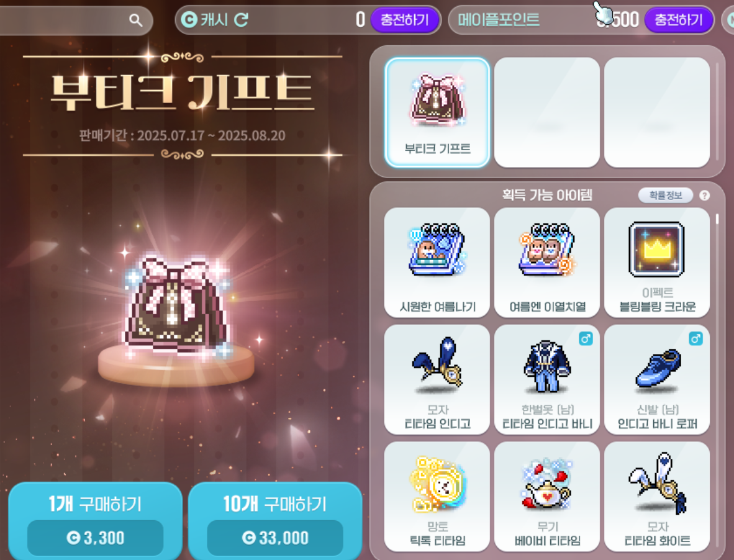734x560 pixels.
Task: Select 티타임 인디고 바니 outfit
Action: coord(546,379)
